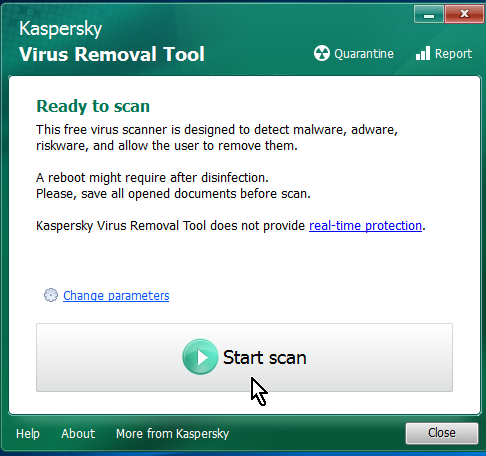486x456 pixels.
Task: Click the green play icon on Start scan
Action: pos(200,357)
